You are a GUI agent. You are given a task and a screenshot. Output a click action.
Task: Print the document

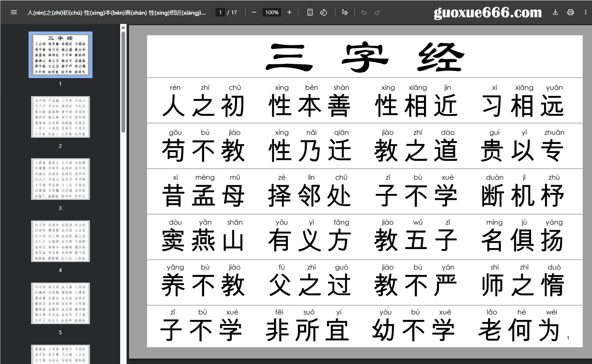571,12
